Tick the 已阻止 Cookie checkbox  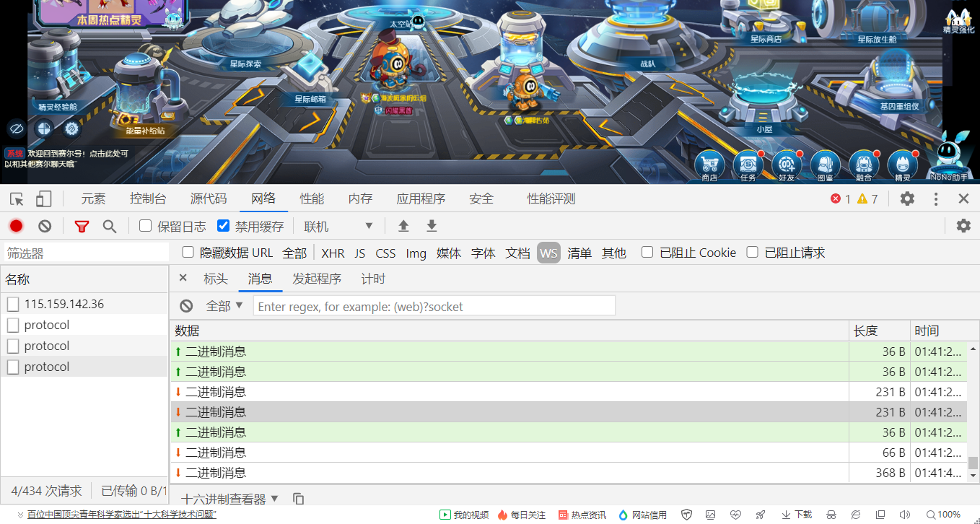[647, 253]
